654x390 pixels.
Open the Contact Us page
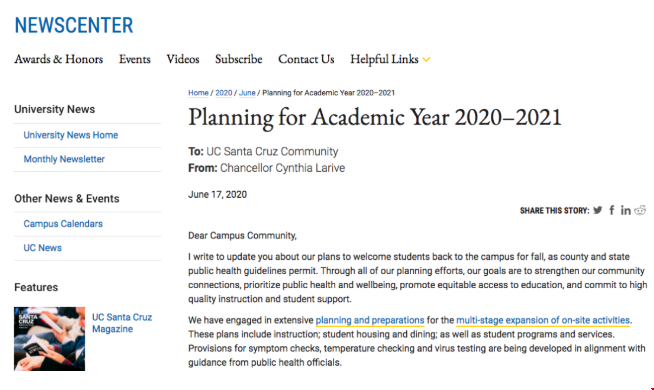tap(306, 59)
